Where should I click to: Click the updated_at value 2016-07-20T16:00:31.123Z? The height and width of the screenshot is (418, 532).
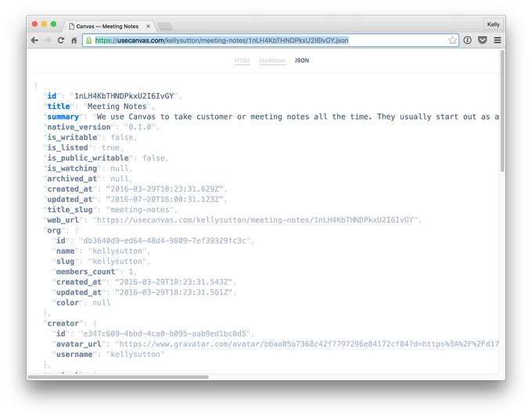[x=164, y=200]
